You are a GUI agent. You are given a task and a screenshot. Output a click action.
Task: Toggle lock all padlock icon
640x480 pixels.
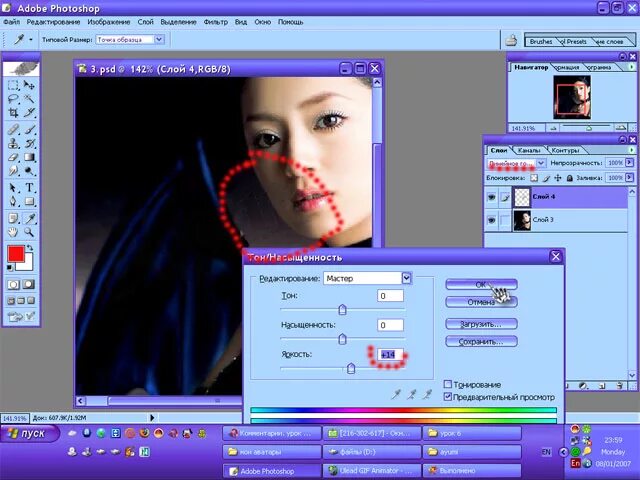pyautogui.click(x=569, y=178)
